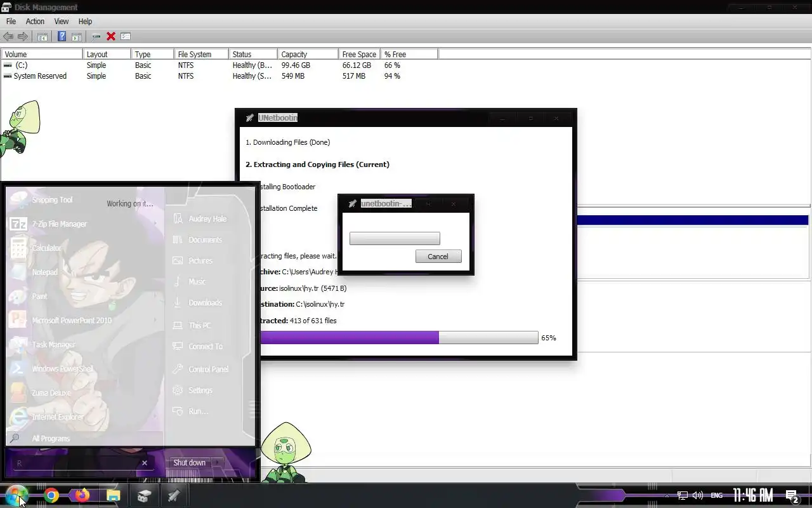The width and height of the screenshot is (812, 508).
Task: Click the Back arrow in Disk Management toolbar
Action: click(8, 37)
